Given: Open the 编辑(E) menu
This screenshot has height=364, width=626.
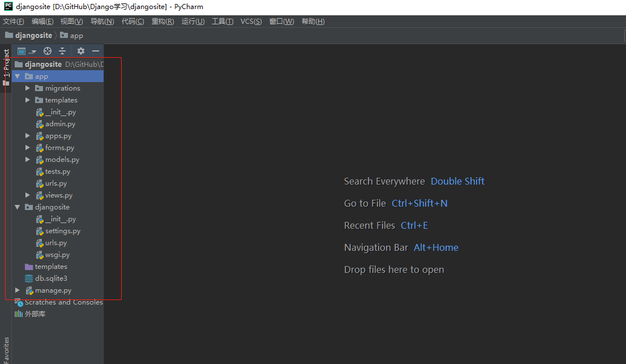Looking at the screenshot, I should click(42, 22).
